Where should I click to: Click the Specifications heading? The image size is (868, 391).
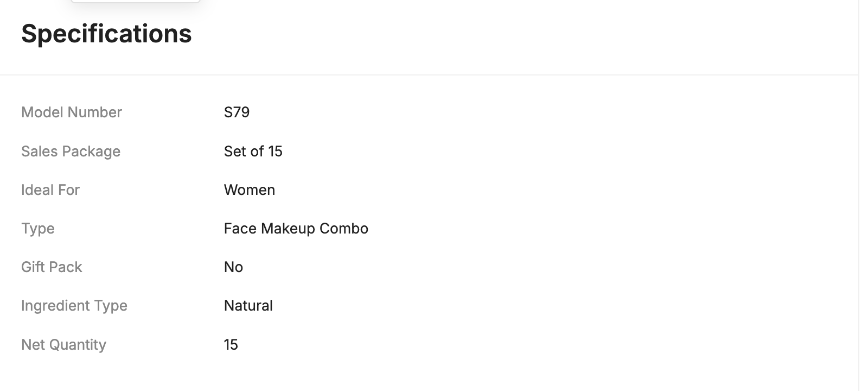tap(106, 34)
